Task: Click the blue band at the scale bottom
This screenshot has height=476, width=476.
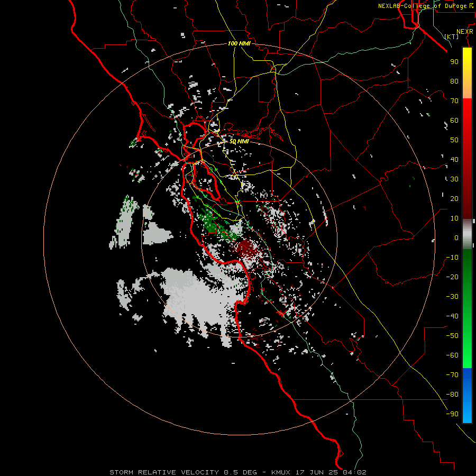Action: point(467,395)
